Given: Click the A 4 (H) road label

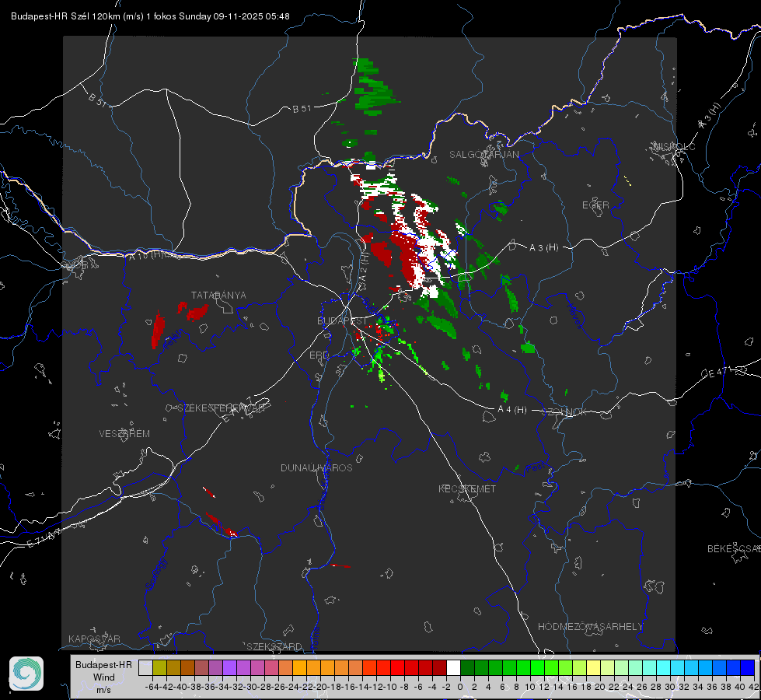Looking at the screenshot, I should point(512,410).
